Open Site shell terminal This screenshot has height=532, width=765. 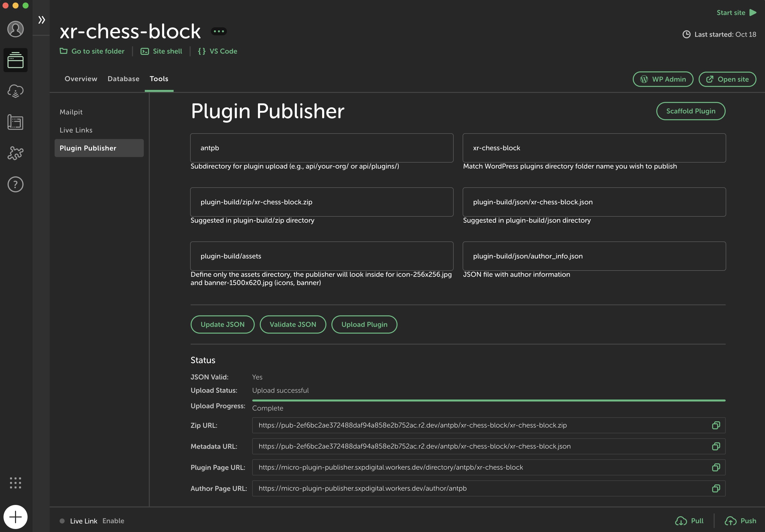(x=161, y=51)
